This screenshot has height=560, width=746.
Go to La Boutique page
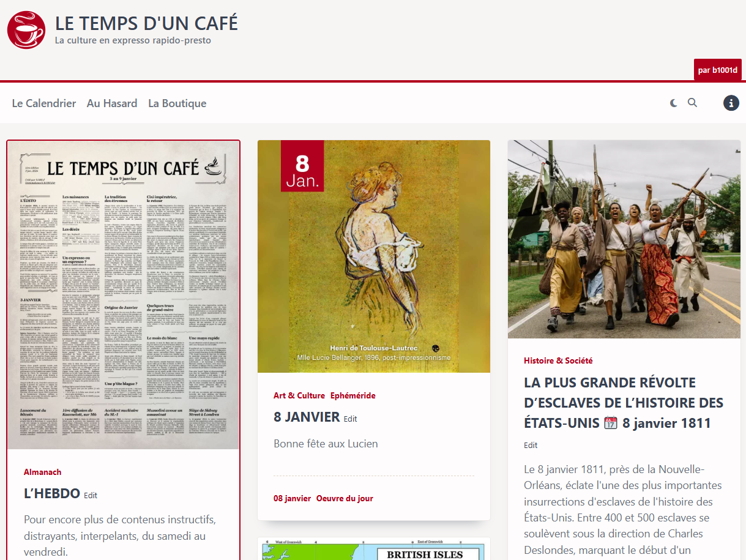177,103
